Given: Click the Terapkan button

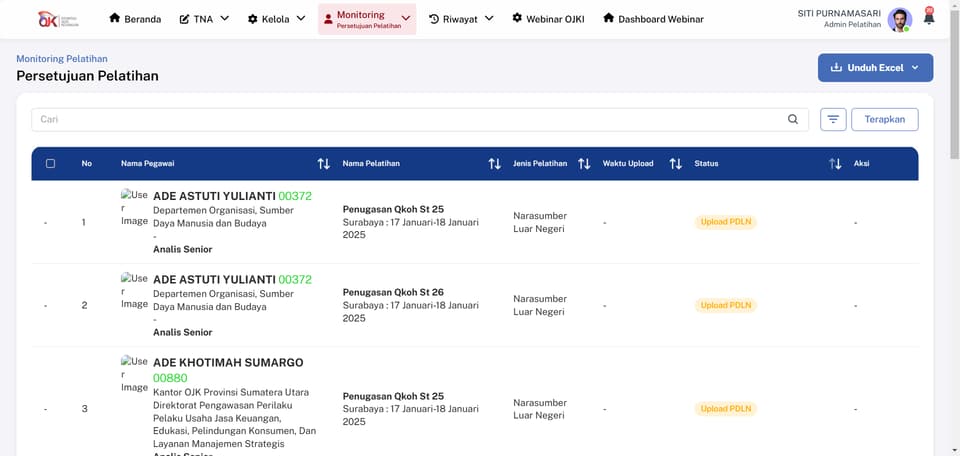Looking at the screenshot, I should click(x=884, y=119).
